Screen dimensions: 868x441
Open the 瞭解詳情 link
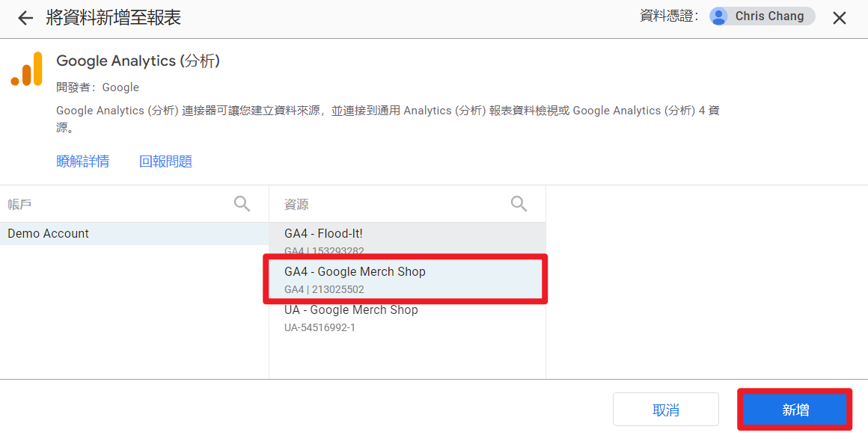tap(83, 161)
